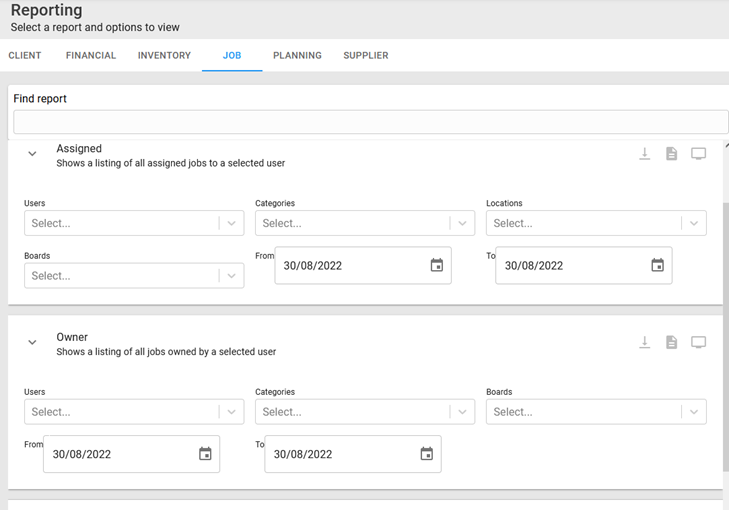This screenshot has height=510, width=729.
Task: Click 'Shows a listing of all assigned jobs' description
Action: pyautogui.click(x=171, y=163)
